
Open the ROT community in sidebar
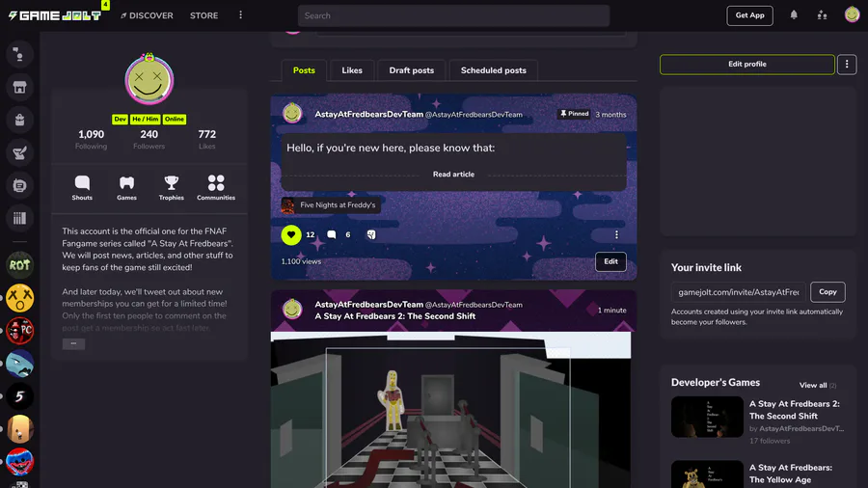tap(19, 265)
